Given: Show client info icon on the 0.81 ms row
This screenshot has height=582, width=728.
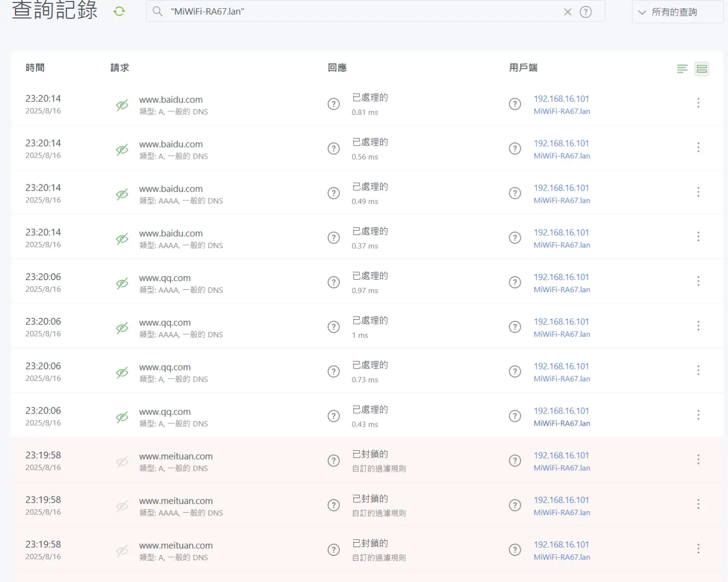Looking at the screenshot, I should [x=515, y=104].
